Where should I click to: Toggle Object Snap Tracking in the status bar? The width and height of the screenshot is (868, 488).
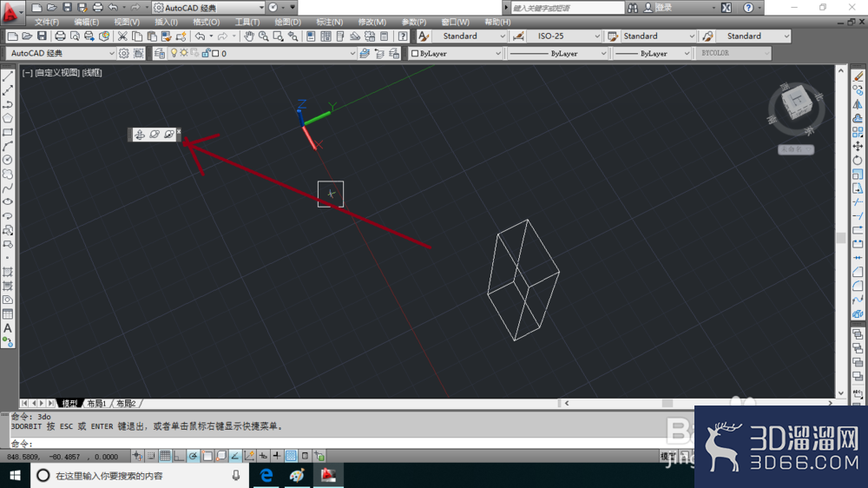coord(234,457)
